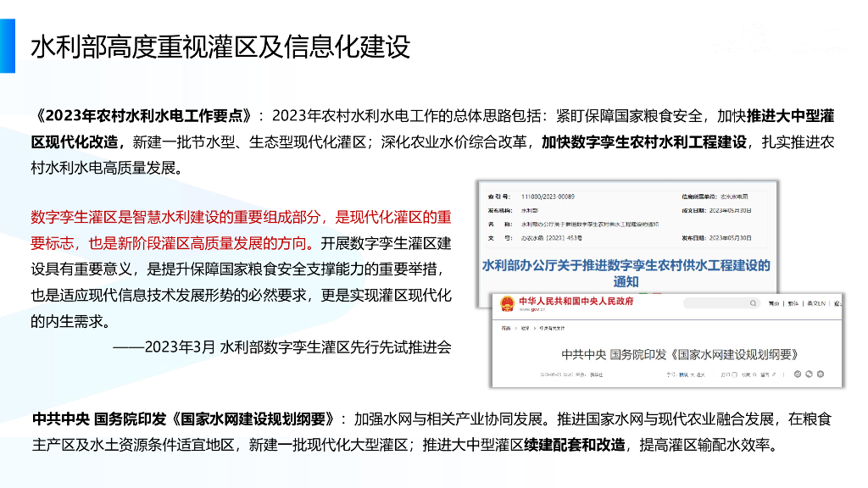Image resolution: width=868 pixels, height=488 pixels.
Task: Choose the 超大 font size option
Action: 701,374
